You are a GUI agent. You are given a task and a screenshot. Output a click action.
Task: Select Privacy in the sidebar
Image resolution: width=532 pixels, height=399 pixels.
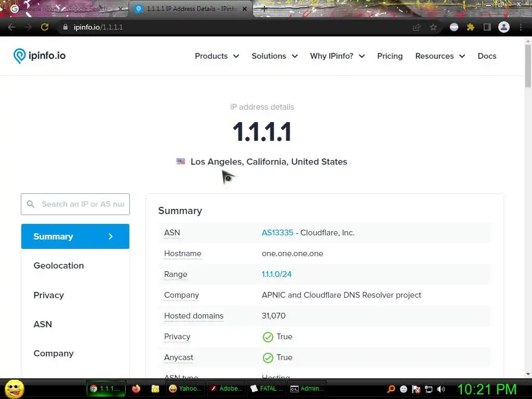[48, 295]
